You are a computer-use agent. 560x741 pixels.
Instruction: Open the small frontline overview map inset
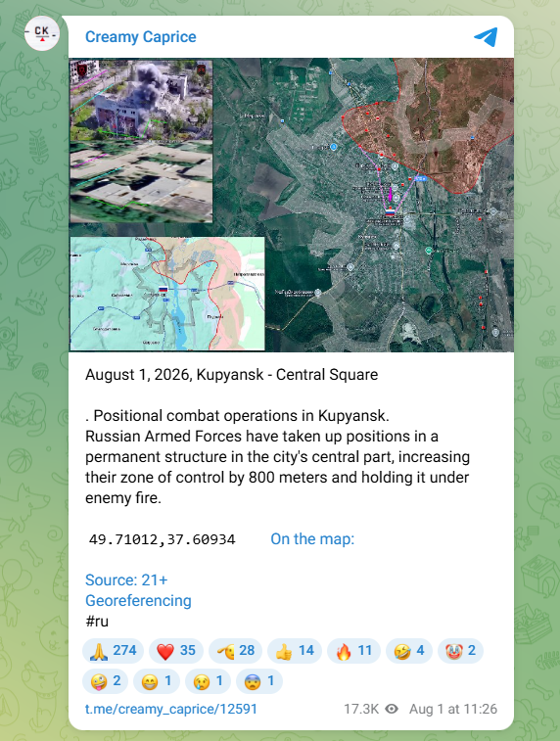pos(167,294)
